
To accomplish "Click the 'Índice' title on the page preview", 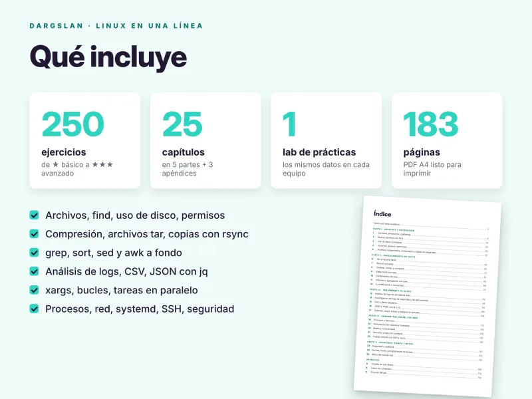I will click(x=382, y=214).
